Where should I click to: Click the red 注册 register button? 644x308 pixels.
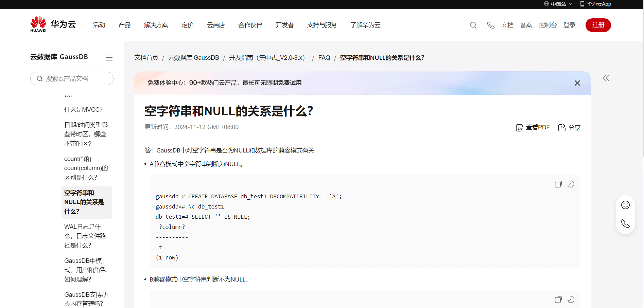click(598, 25)
